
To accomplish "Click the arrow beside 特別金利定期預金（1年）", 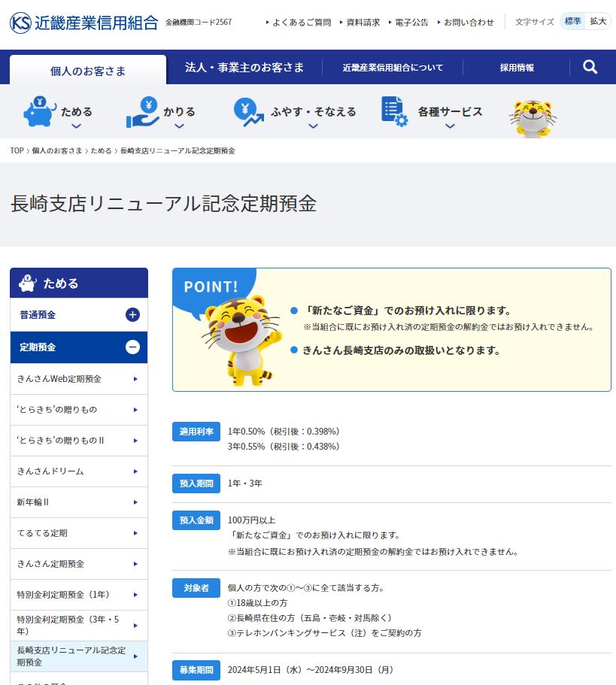I will 135,595.
